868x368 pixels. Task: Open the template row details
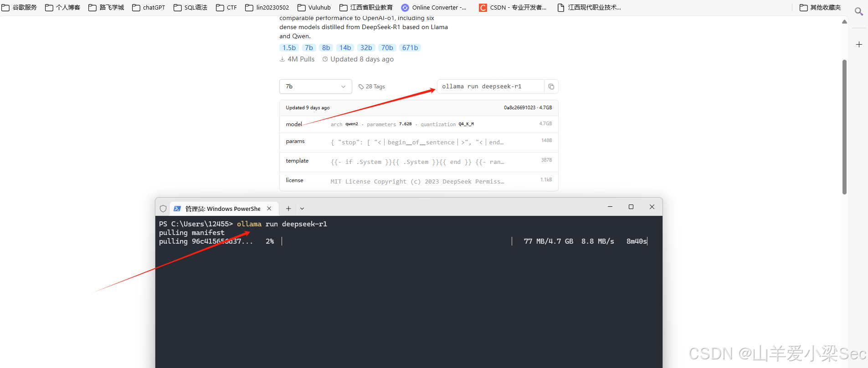click(x=419, y=162)
